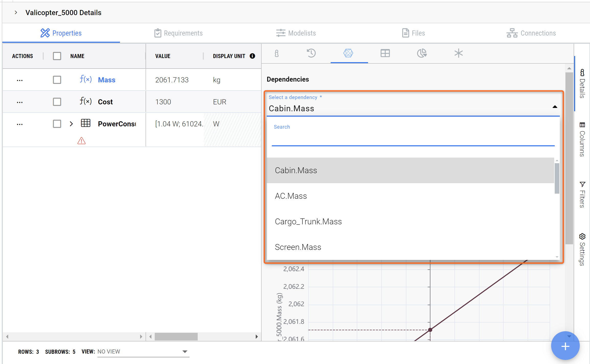
Task: Choose Cargo_Trunk.Mass from dependency list
Action: click(x=410, y=222)
